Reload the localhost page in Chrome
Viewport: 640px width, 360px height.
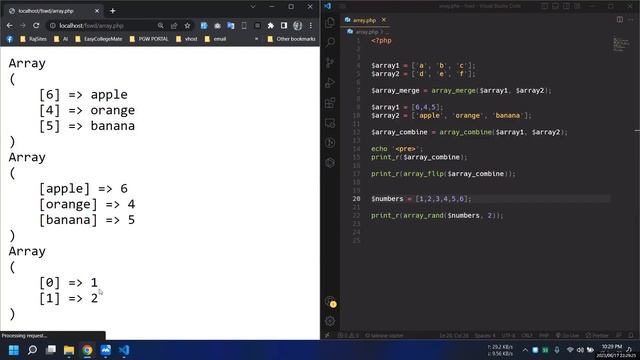pos(36,25)
